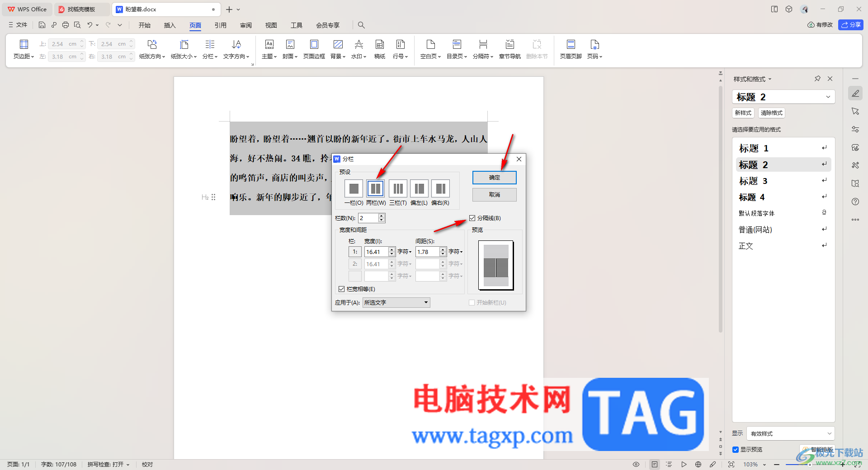Switch to the 插入 ribbon tab
Image resolution: width=868 pixels, height=470 pixels.
click(170, 25)
